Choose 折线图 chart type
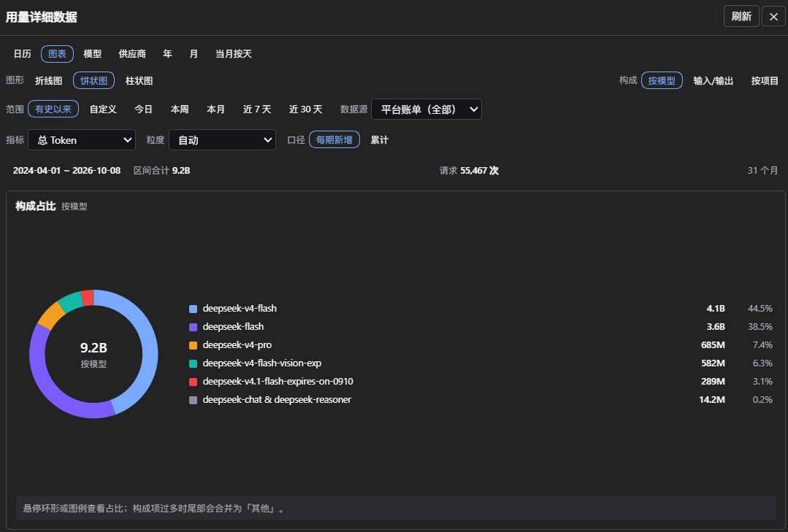 click(49, 80)
